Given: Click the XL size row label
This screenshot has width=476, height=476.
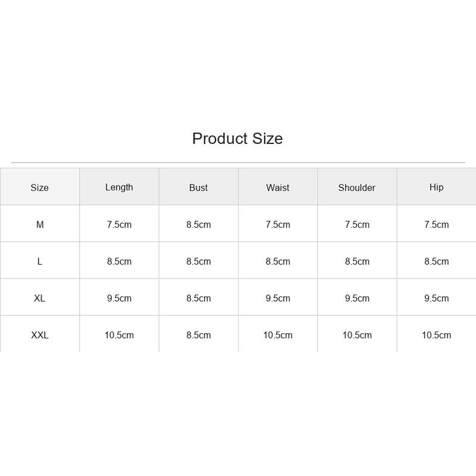Looking at the screenshot, I should coord(39,298).
